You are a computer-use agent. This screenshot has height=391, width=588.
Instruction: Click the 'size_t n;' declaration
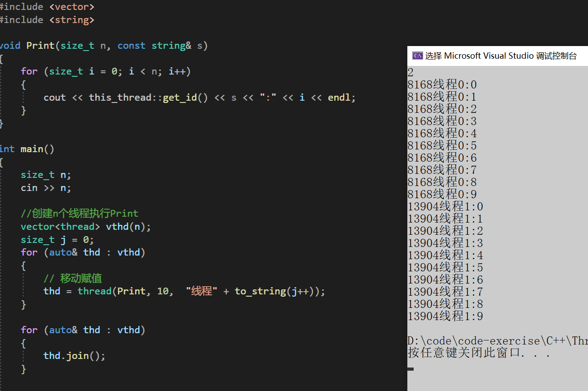click(x=46, y=175)
